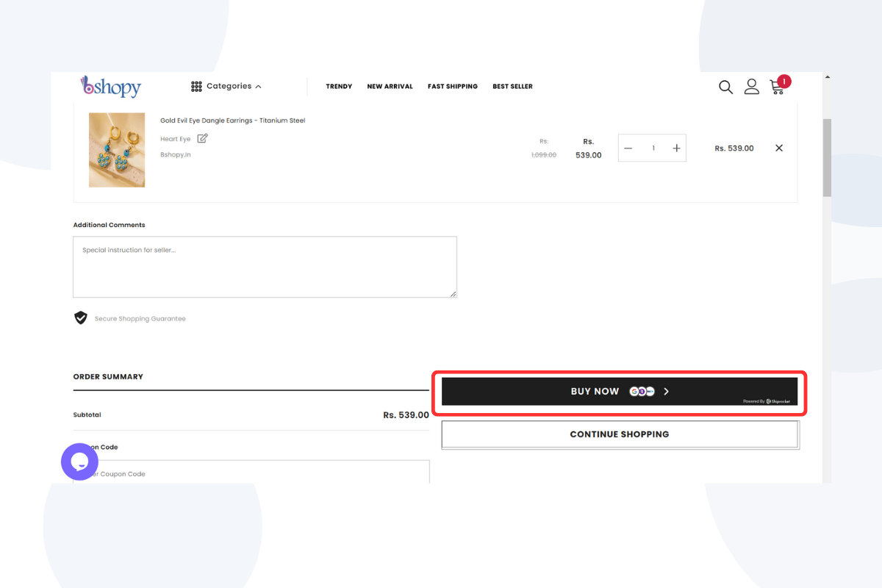
Task: Open the earrings product thumbnail
Action: [x=117, y=150]
